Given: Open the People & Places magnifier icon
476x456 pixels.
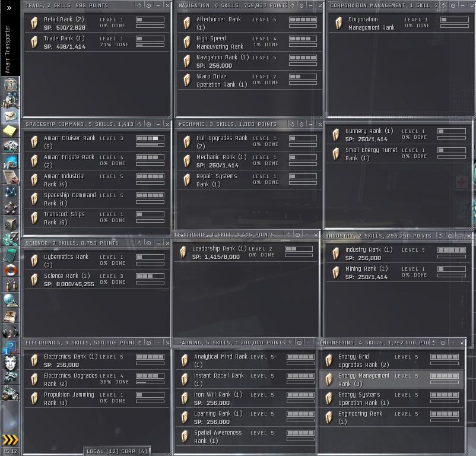Looking at the screenshot, I should coord(11,100).
